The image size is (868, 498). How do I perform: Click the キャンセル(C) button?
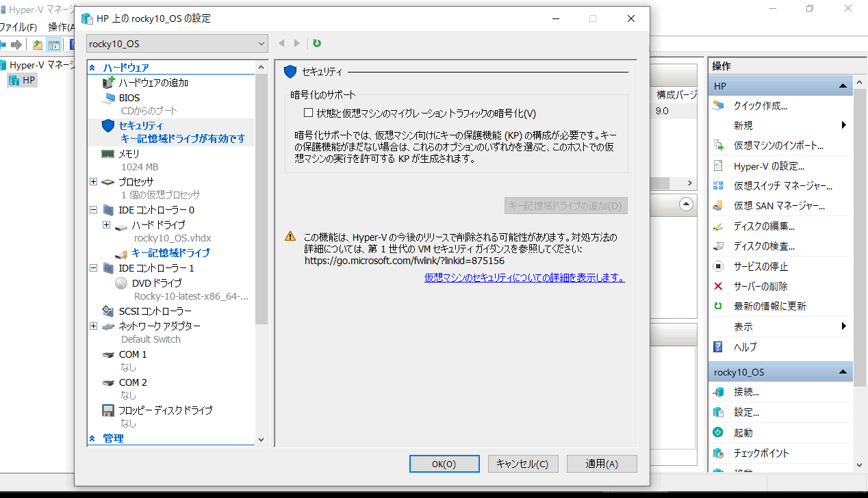(x=523, y=464)
